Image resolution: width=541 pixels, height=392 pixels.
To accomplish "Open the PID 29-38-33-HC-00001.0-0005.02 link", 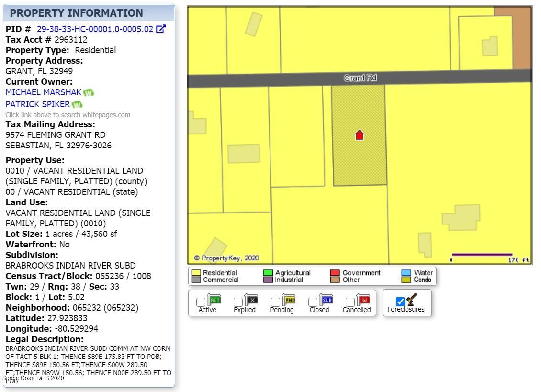I will click(x=95, y=29).
